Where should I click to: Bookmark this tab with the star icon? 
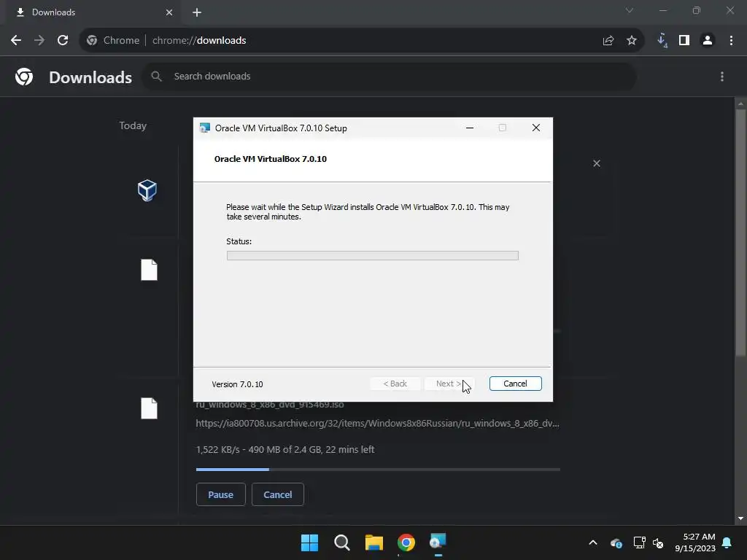(x=632, y=41)
